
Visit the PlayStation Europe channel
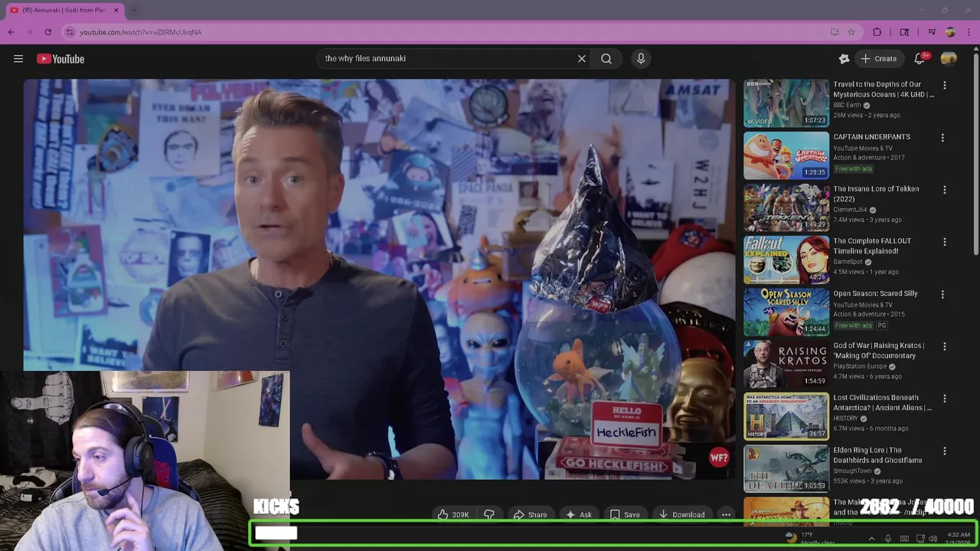pyautogui.click(x=860, y=367)
